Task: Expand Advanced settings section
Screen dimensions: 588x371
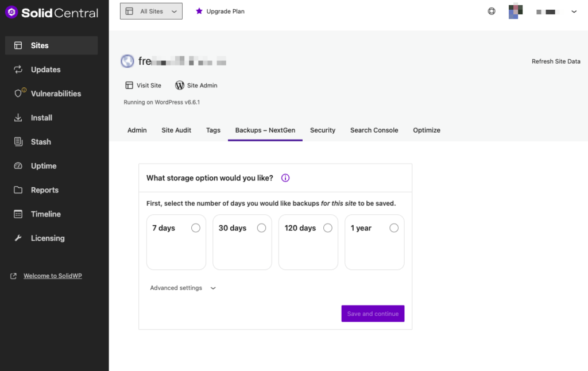Action: click(183, 288)
